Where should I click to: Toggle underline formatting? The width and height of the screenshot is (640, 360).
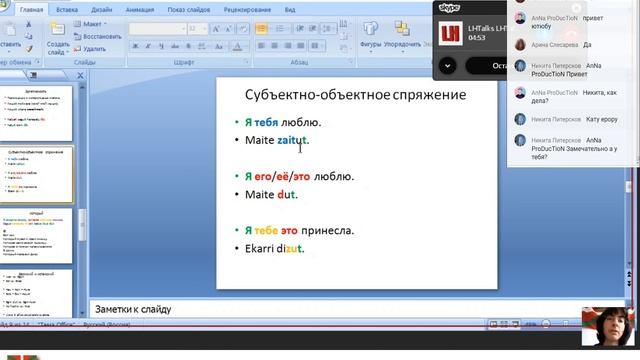[162, 46]
